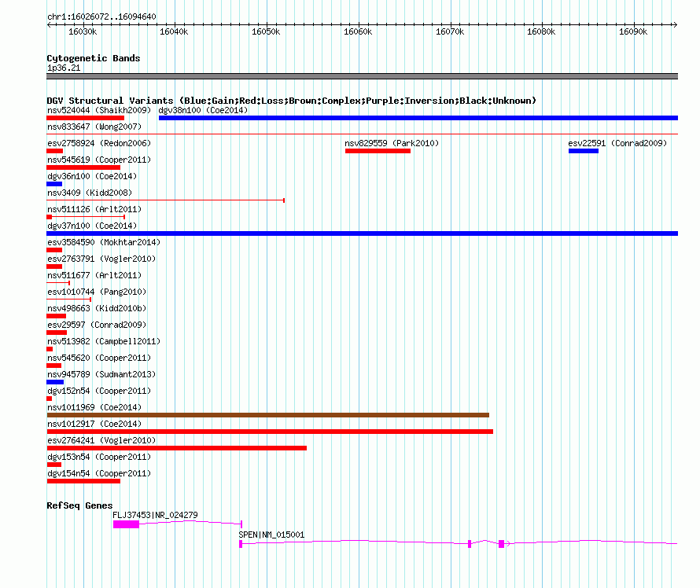Click the right arrow on the ruler
Image resolution: width=700 pixels, height=588 pixels.
pyautogui.click(x=675, y=25)
